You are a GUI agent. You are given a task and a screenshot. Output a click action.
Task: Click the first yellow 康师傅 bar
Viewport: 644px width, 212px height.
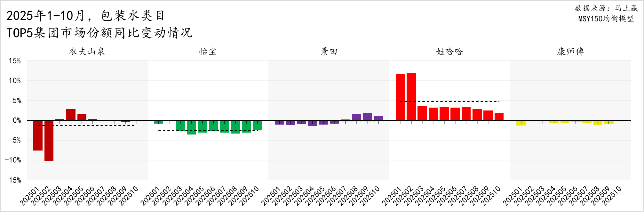coord(521,123)
